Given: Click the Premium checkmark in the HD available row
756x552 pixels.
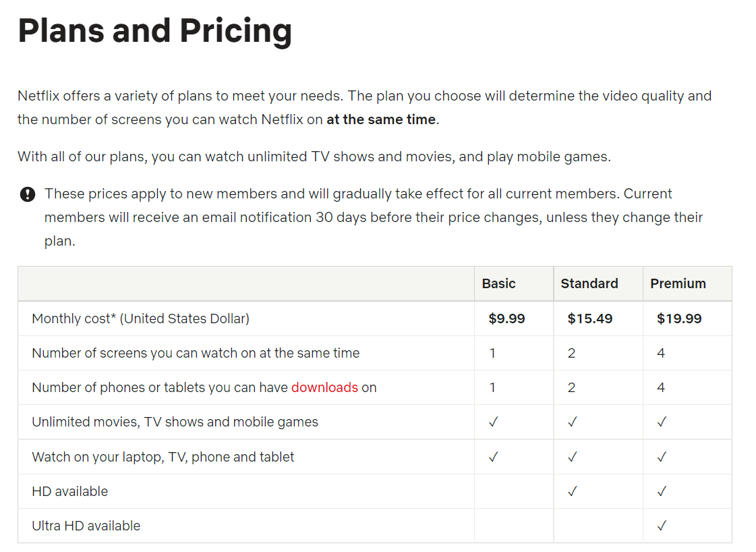Looking at the screenshot, I should [662, 491].
